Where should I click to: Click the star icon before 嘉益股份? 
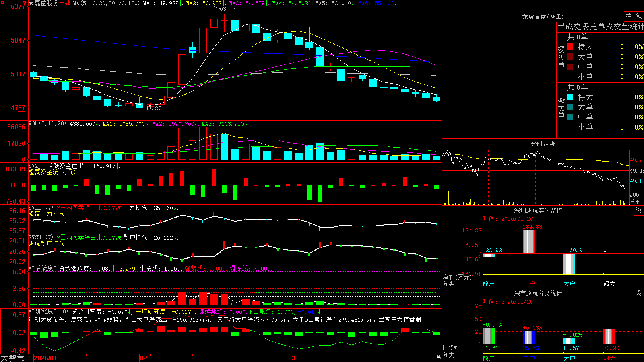click(x=31, y=3)
